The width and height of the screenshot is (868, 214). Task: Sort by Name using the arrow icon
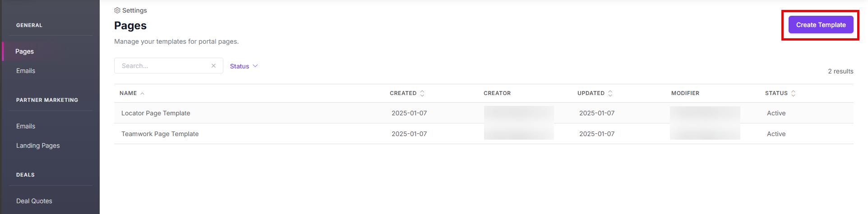pyautogui.click(x=142, y=93)
